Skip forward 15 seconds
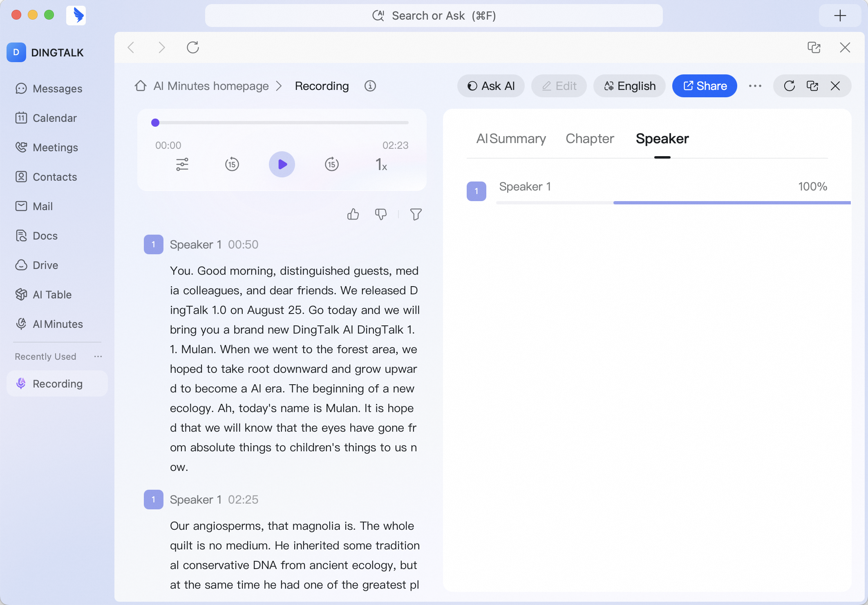This screenshot has height=605, width=868. [x=332, y=164]
